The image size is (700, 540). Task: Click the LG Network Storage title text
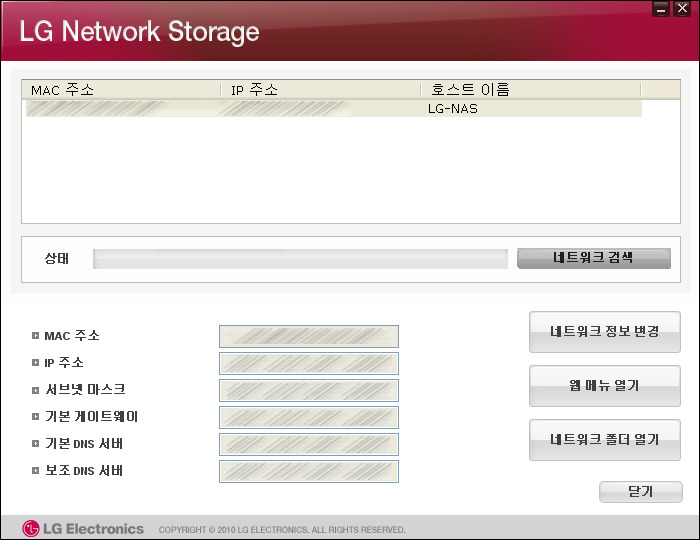click(139, 32)
